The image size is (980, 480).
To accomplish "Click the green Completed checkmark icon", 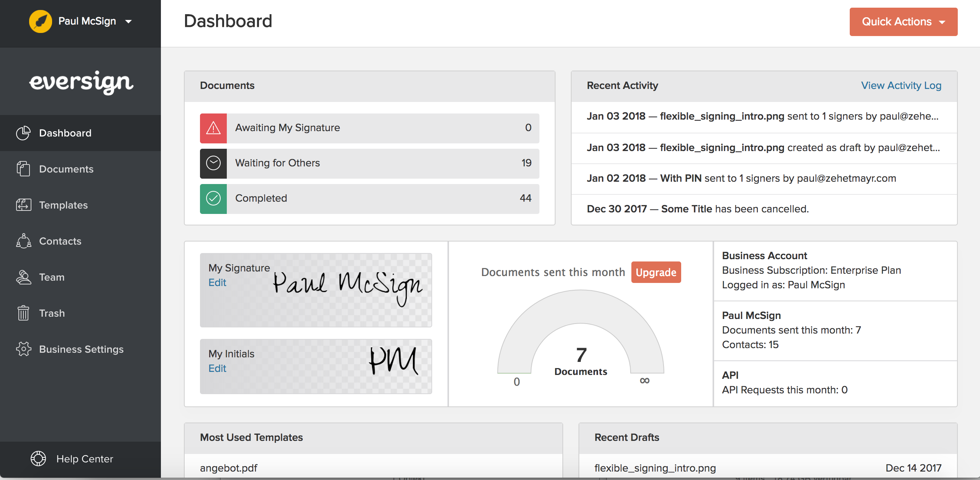I will pyautogui.click(x=213, y=199).
